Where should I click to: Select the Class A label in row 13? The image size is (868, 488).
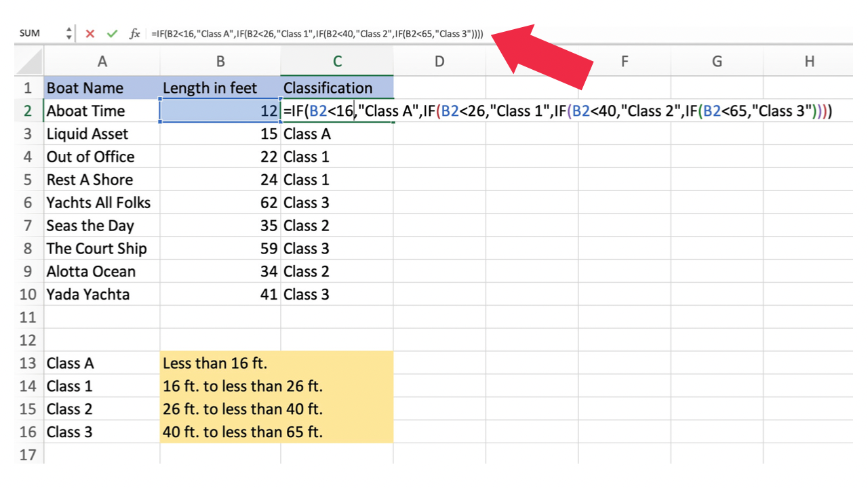point(101,363)
